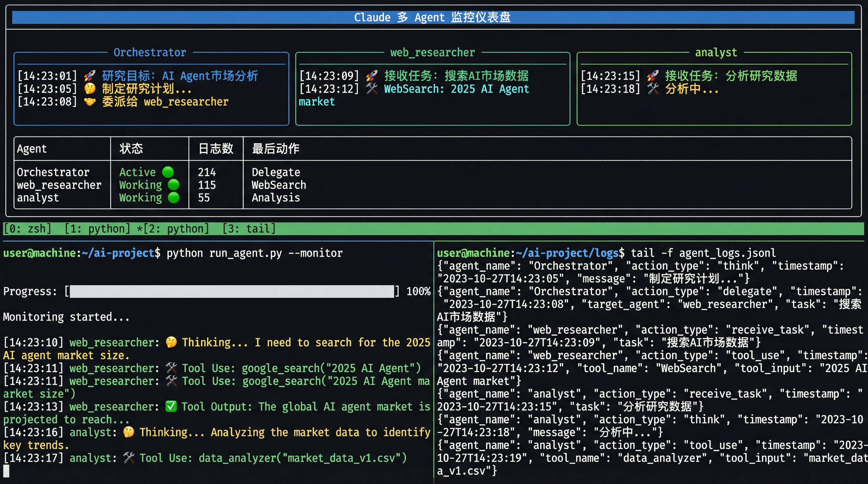The image size is (868, 484).
Task: Select the web_researcher row name in table
Action: point(59,185)
